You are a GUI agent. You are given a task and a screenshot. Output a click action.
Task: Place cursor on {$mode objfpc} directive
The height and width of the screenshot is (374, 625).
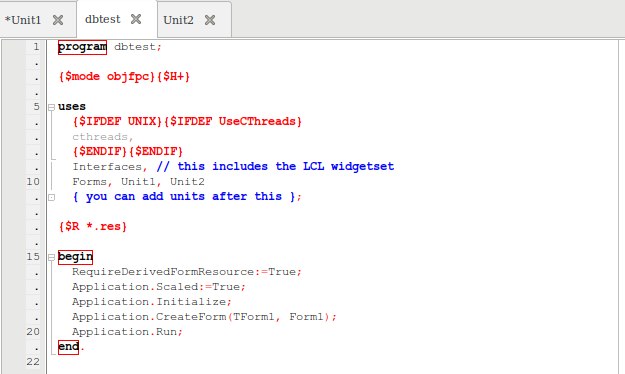pos(107,77)
